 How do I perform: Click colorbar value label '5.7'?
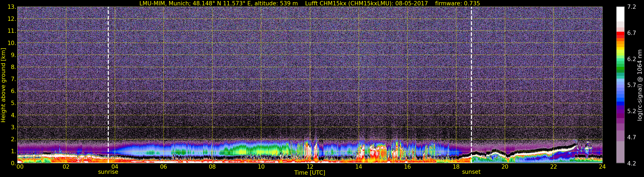coord(632,85)
